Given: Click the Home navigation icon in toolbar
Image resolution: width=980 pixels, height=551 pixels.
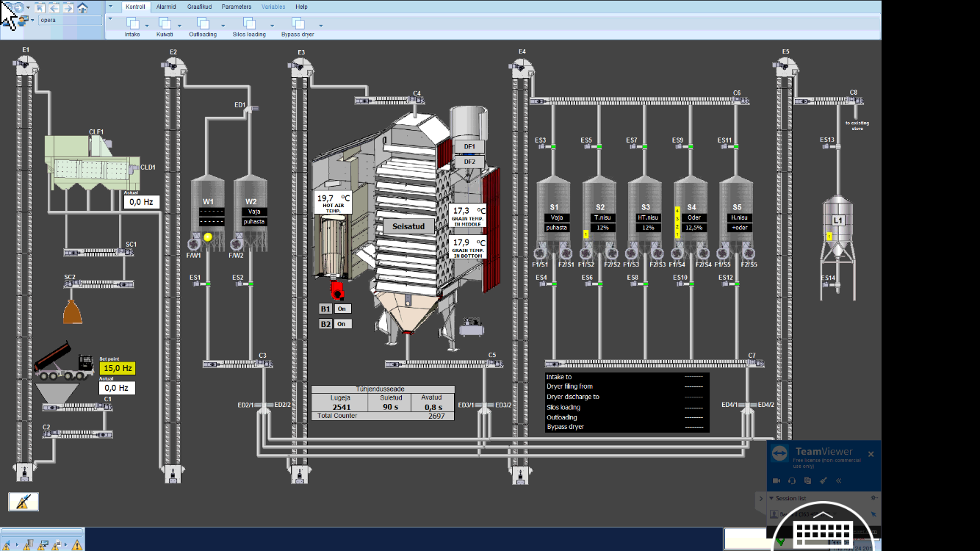Looking at the screenshot, I should [x=82, y=8].
